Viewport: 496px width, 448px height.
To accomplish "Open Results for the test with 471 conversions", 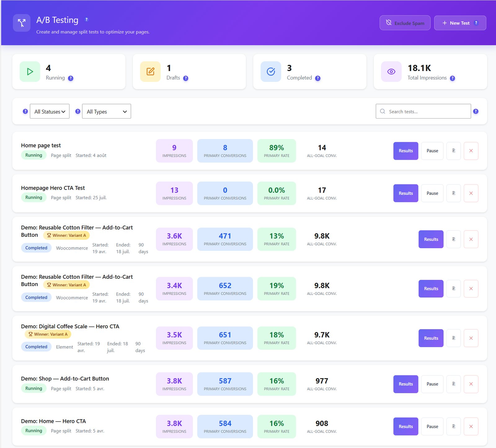I will 431,239.
